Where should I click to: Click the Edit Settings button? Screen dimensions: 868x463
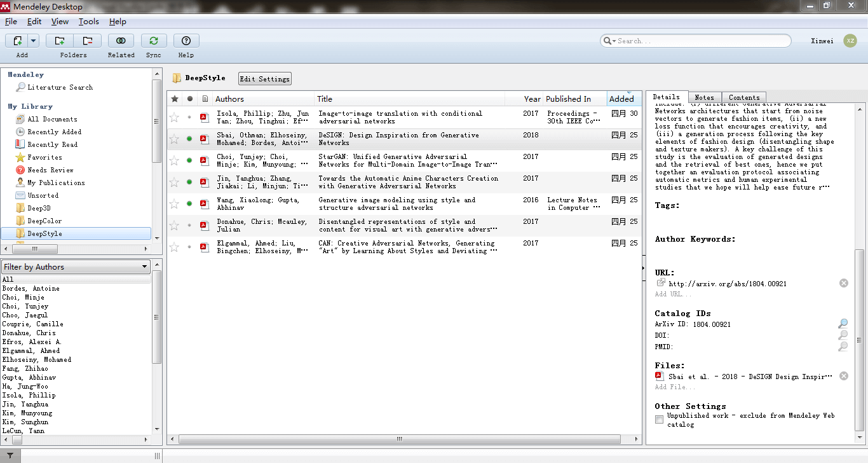click(264, 79)
